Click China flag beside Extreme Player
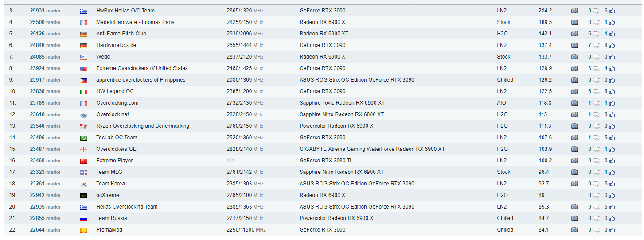This screenshot has height=240, width=644. tap(84, 161)
